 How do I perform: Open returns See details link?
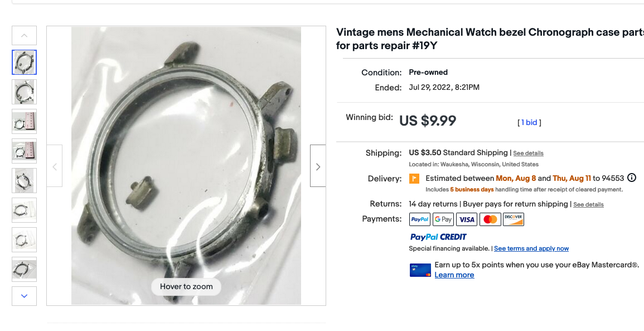589,204
